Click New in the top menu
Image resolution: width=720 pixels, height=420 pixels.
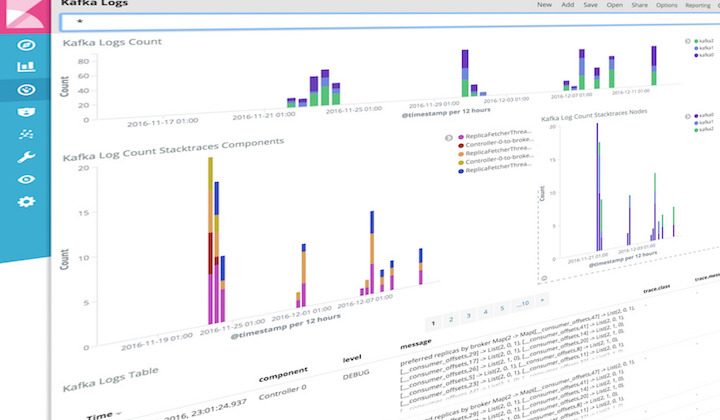click(545, 5)
